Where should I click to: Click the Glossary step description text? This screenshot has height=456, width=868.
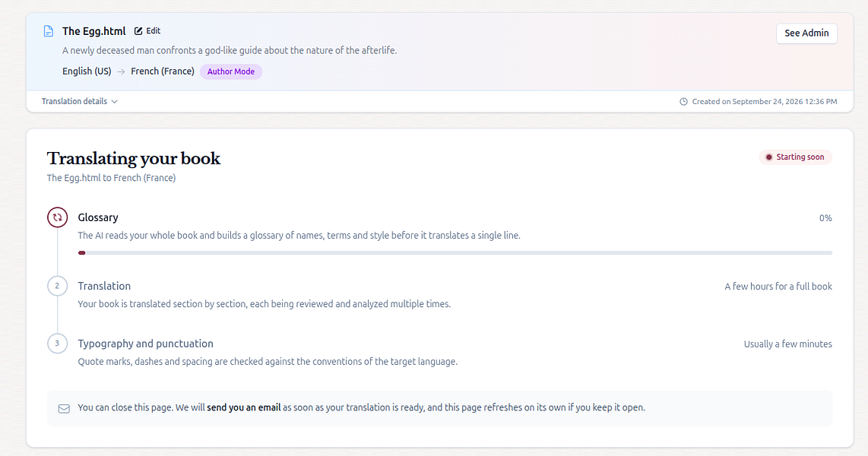[299, 235]
